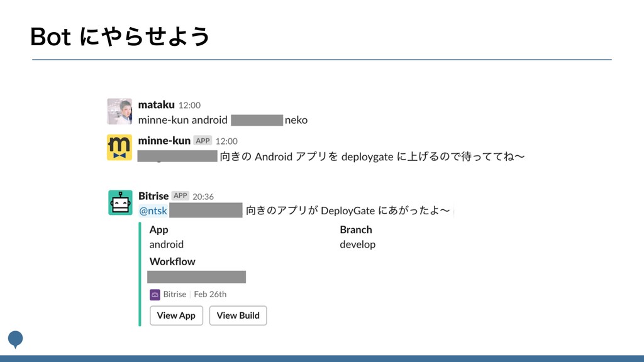
Task: Click 'neko' in mataku's message
Action: (296, 120)
